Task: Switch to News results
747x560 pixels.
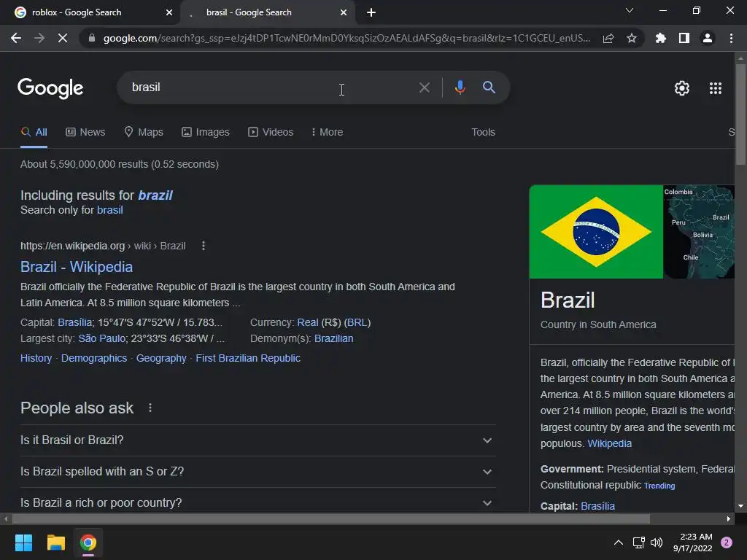Action: pos(85,133)
